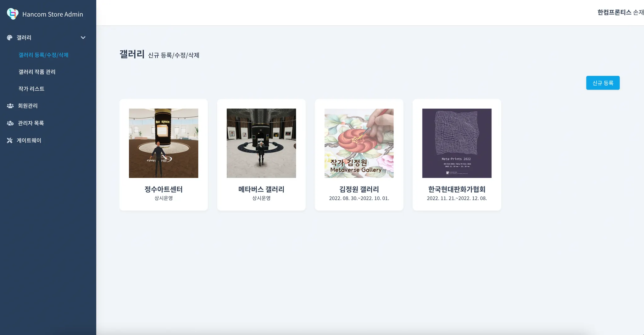This screenshot has height=335, width=644.
Task: Click the users icon beside 회원관리
Action: pyautogui.click(x=10, y=106)
